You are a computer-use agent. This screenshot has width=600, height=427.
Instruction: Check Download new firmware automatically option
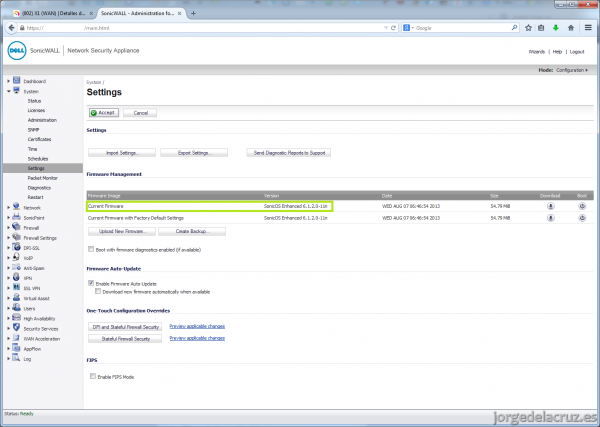tap(98, 291)
